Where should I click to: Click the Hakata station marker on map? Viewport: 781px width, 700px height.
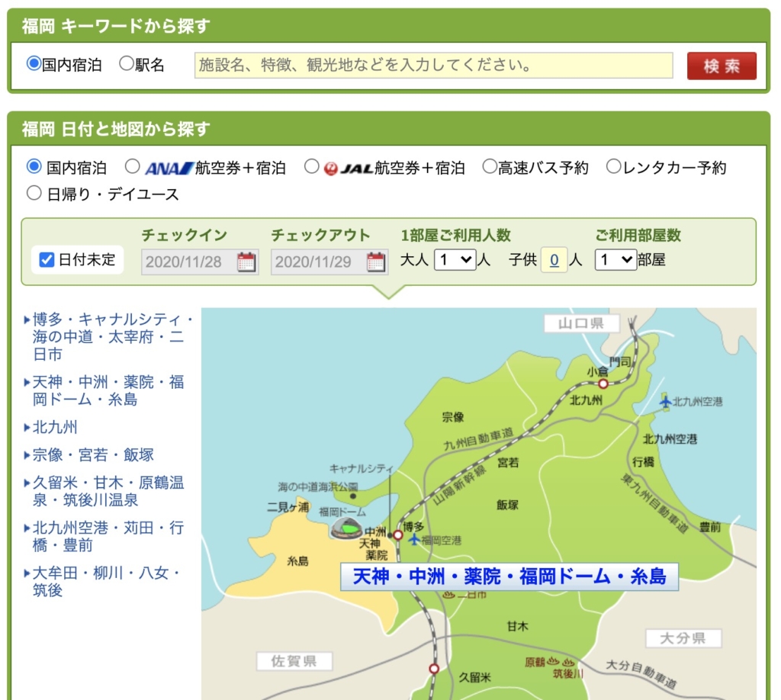tap(397, 535)
